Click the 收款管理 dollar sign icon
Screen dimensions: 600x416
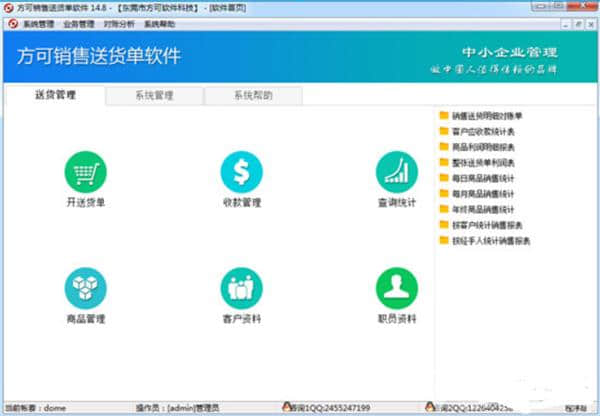click(x=241, y=173)
